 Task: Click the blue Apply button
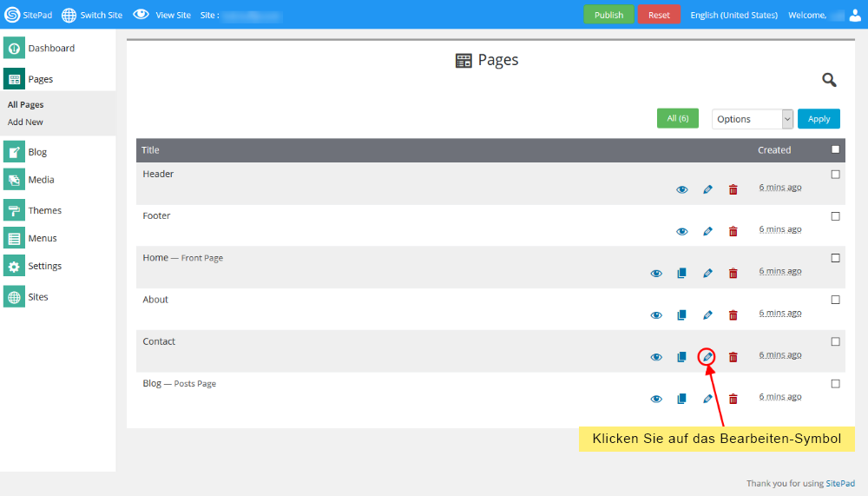819,119
